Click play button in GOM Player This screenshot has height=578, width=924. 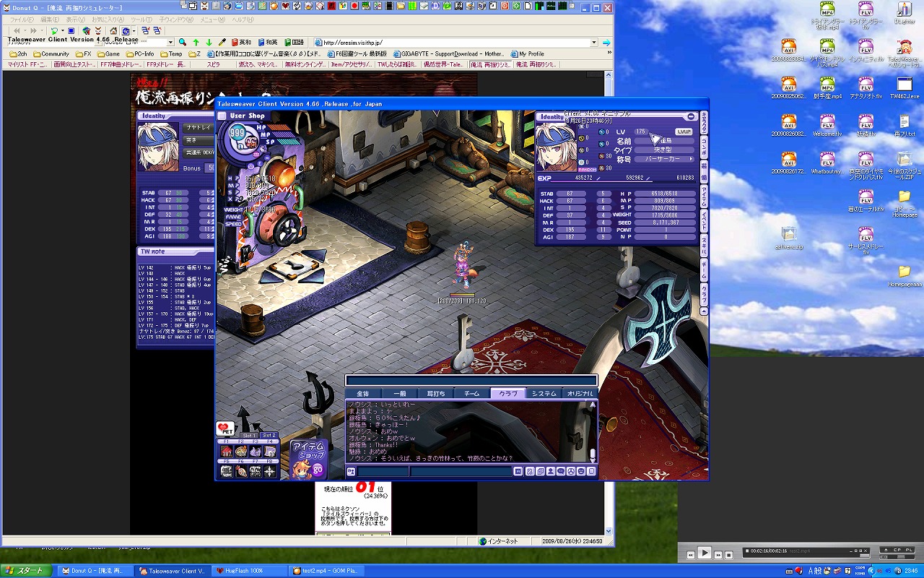coord(705,553)
